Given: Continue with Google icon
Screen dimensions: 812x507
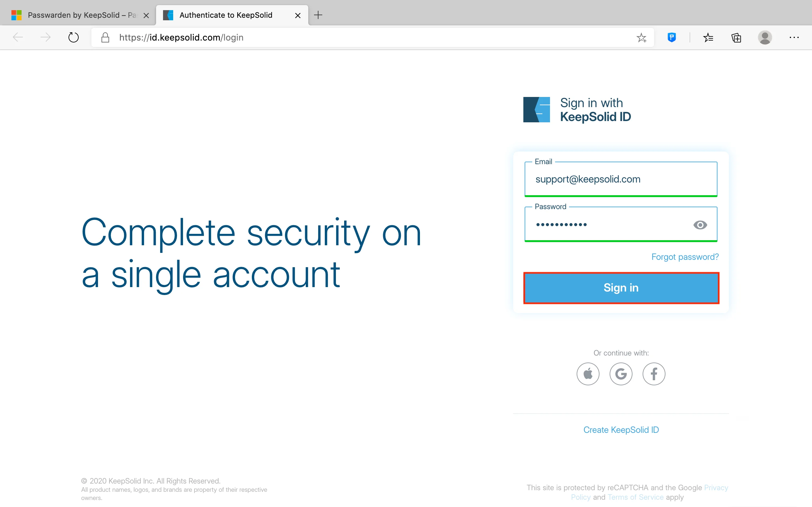Looking at the screenshot, I should click(x=621, y=374).
